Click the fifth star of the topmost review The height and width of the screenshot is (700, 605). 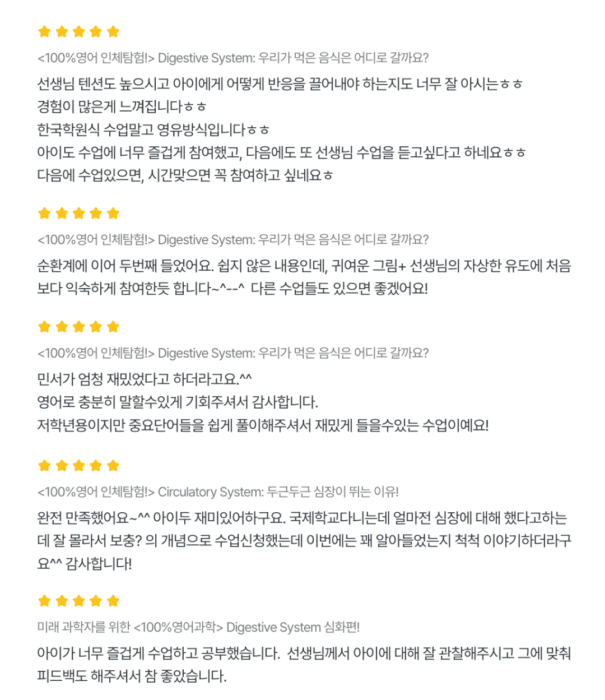pos(113,32)
